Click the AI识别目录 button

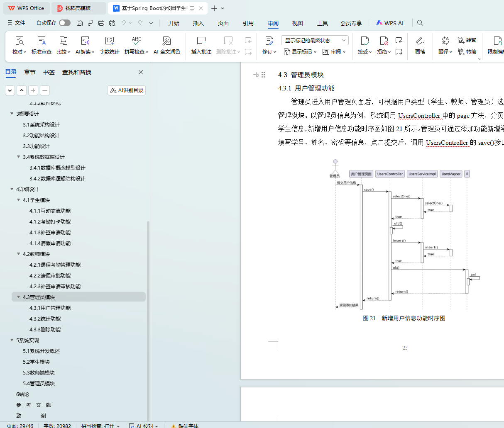point(127,90)
